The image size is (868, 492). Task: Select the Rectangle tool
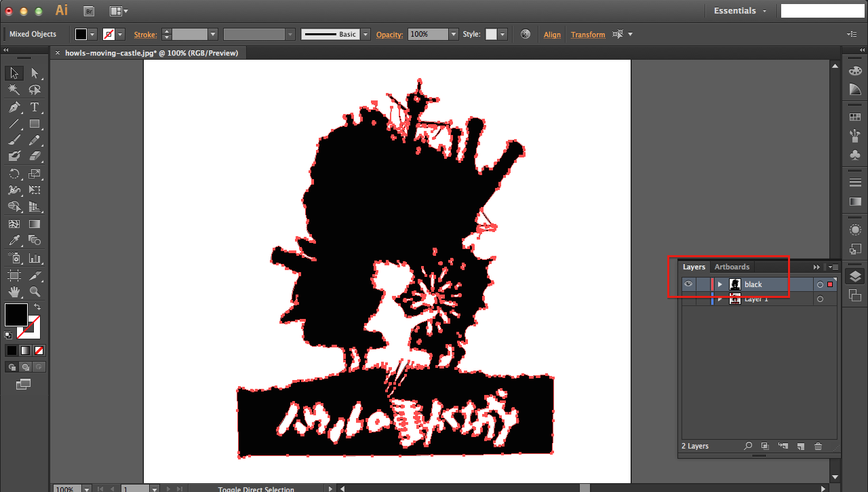(35, 124)
